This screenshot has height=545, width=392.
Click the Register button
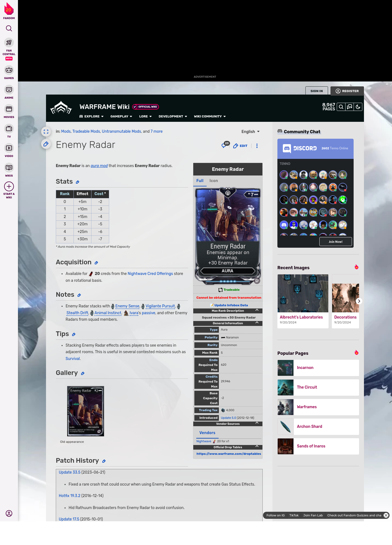[347, 91]
